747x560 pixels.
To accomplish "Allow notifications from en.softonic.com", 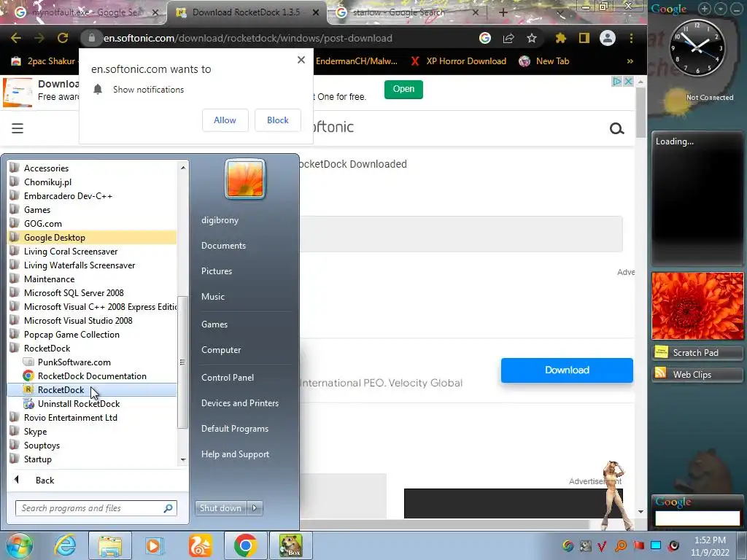I will click(225, 120).
